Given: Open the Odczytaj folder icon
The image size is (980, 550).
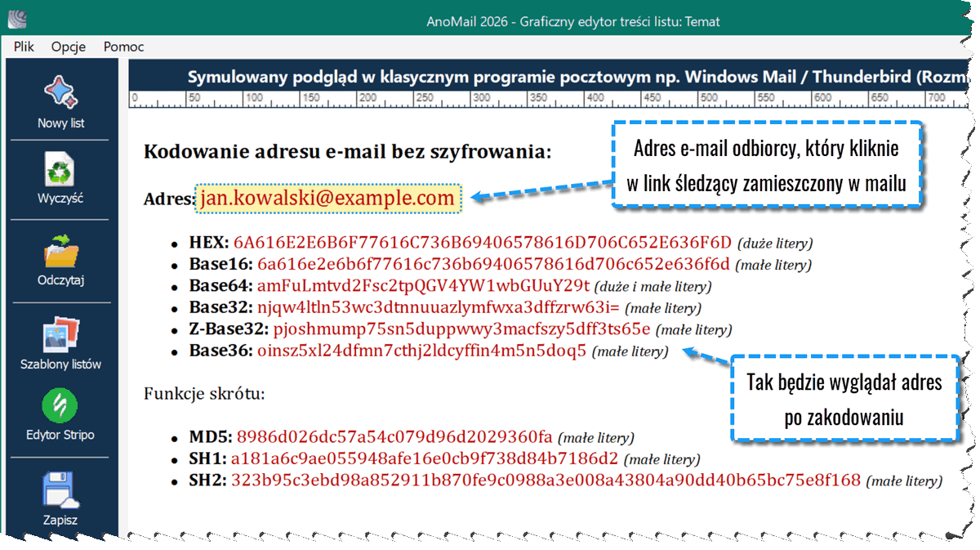Looking at the screenshot, I should (60, 251).
